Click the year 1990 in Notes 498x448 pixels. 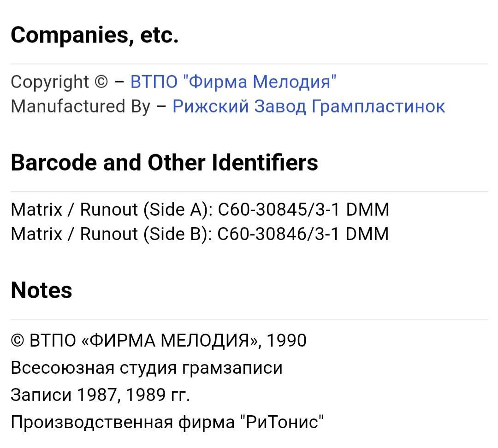point(286,340)
